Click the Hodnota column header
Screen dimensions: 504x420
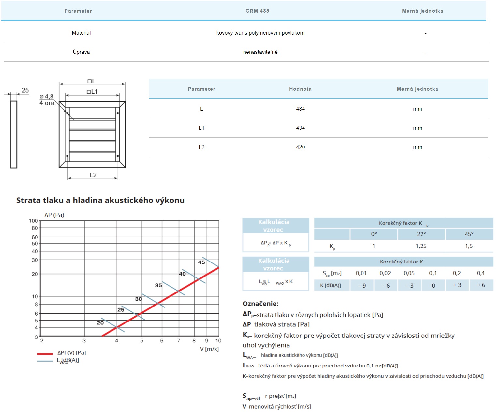pos(300,89)
